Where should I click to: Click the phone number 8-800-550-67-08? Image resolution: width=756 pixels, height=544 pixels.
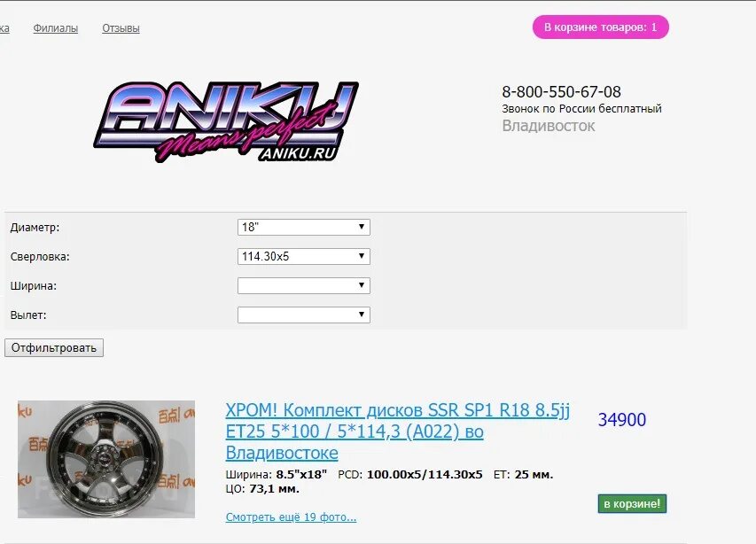(x=561, y=91)
